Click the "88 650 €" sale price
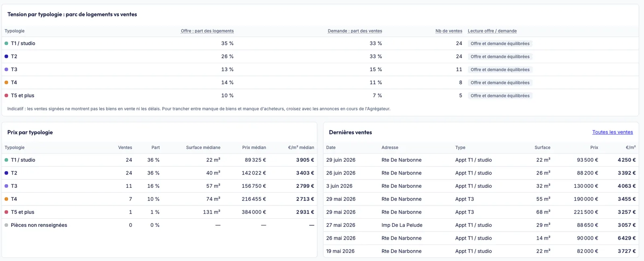The height and width of the screenshot is (261, 644). click(588, 225)
